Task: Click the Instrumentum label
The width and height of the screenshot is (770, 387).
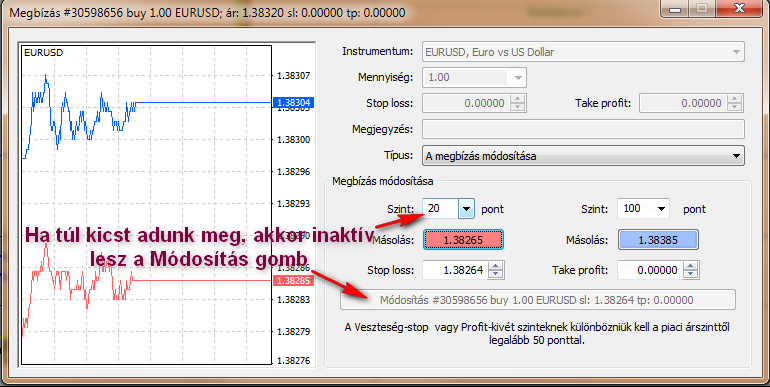Action: coord(377,52)
